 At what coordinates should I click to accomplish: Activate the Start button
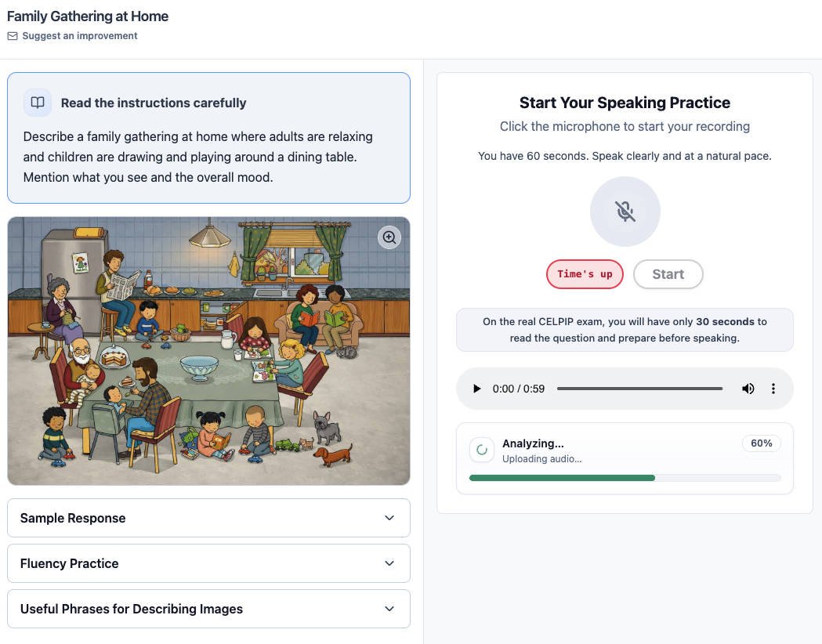(668, 274)
